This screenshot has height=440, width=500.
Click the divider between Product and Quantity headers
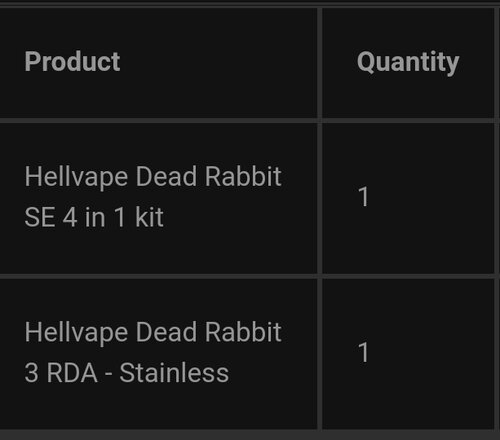click(x=320, y=63)
